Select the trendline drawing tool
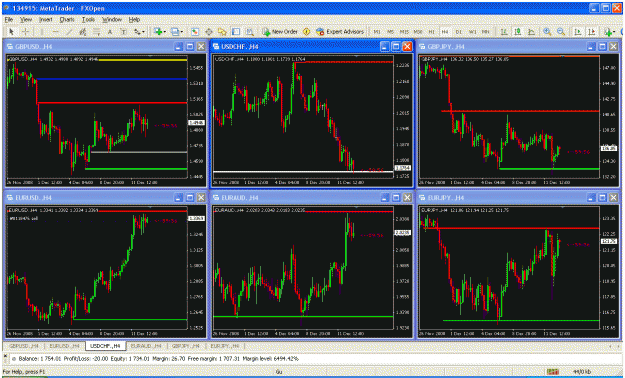The height and width of the screenshot is (378, 625). (69, 32)
